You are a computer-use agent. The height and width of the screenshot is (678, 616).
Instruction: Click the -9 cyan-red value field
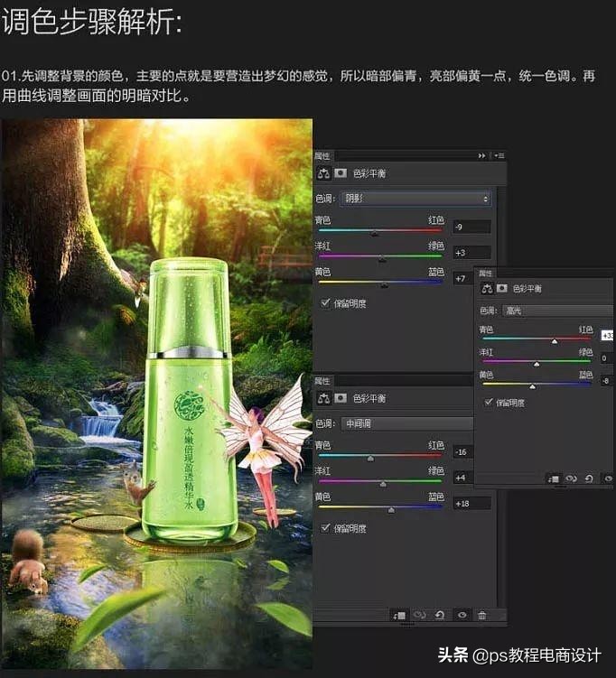pos(472,227)
